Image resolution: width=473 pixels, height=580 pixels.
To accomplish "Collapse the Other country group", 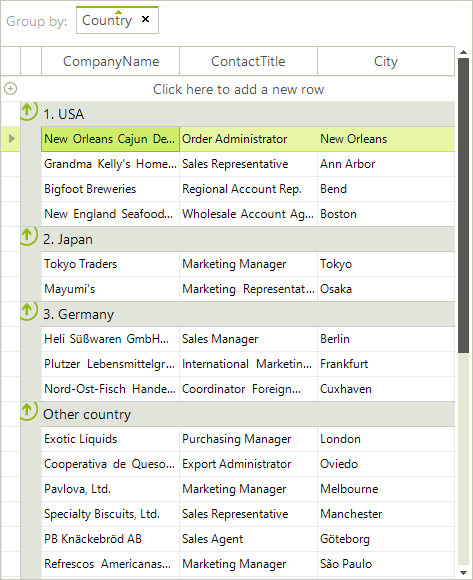I will point(28,411).
